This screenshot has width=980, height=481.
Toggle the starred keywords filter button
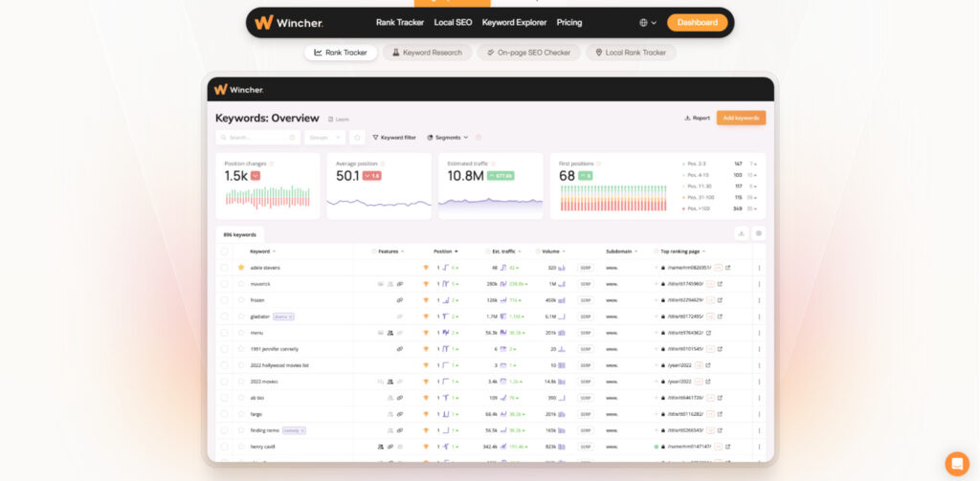[358, 138]
